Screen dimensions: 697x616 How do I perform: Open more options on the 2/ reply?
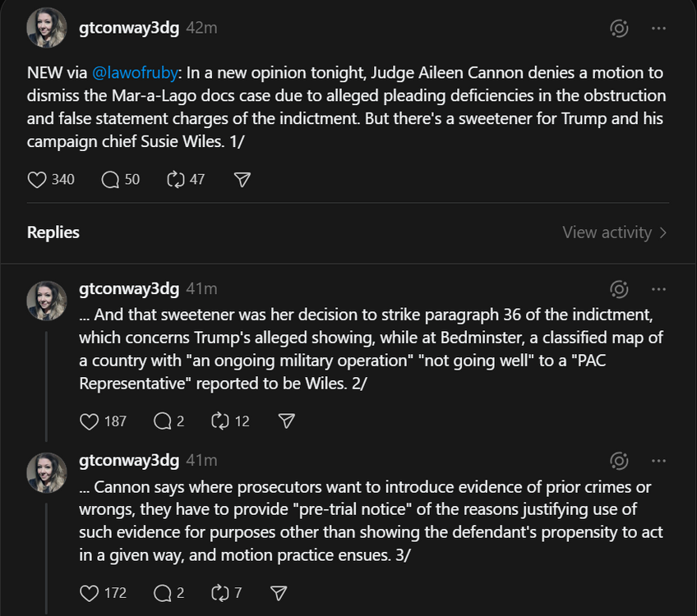[658, 289]
